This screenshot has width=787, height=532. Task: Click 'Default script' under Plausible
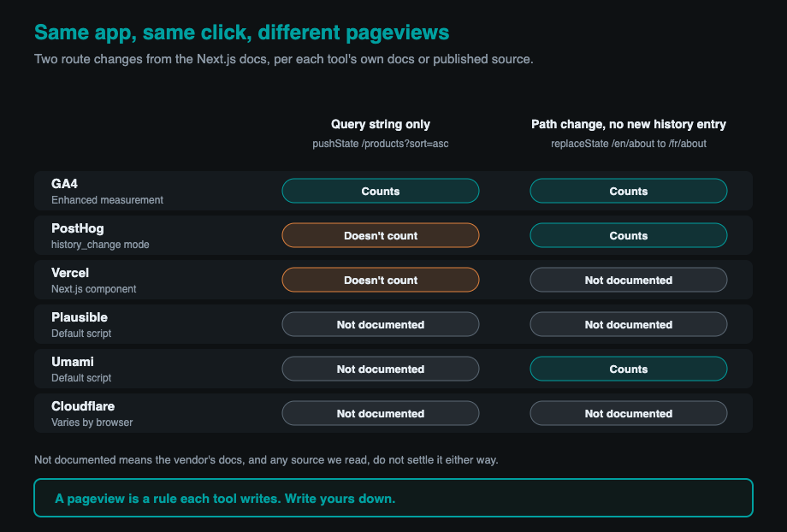coord(81,334)
